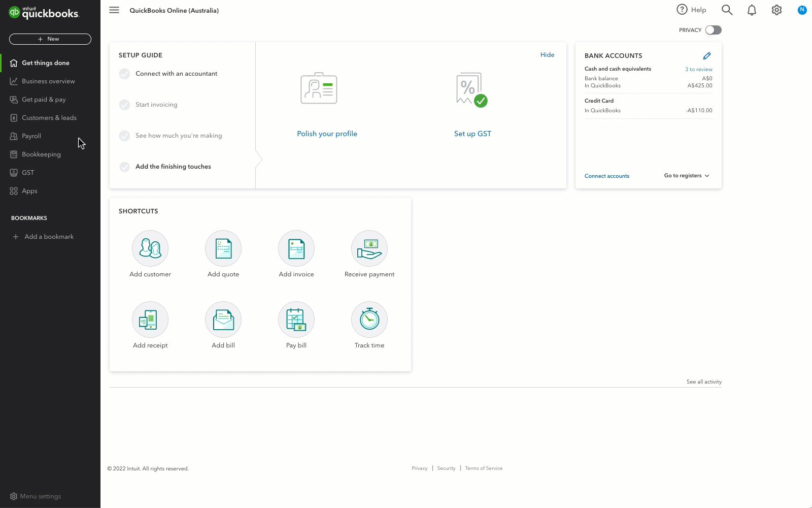812x508 pixels.
Task: Click the Credit Card account row
Action: tap(648, 106)
